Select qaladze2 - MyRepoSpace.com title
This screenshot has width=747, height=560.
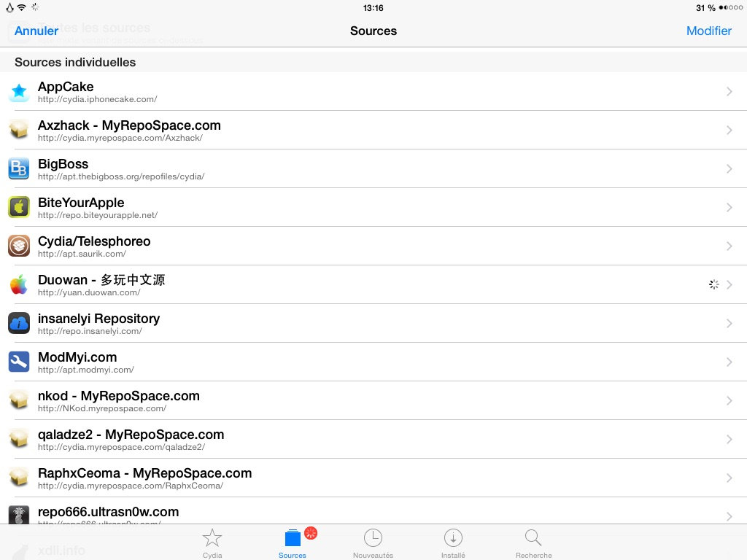[131, 435]
